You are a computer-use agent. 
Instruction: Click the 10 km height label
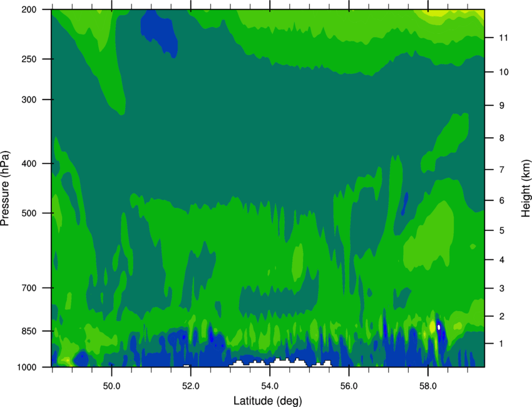[503, 72]
